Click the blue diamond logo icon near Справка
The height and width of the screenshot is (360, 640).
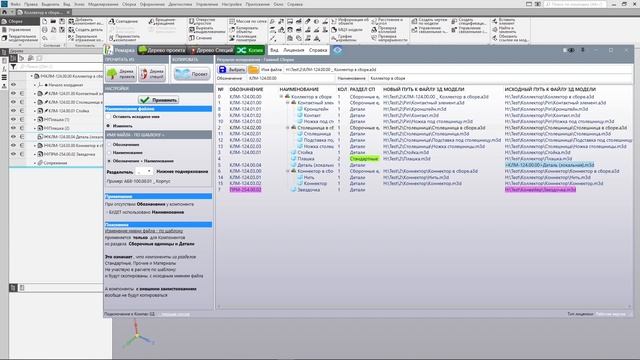(x=338, y=50)
